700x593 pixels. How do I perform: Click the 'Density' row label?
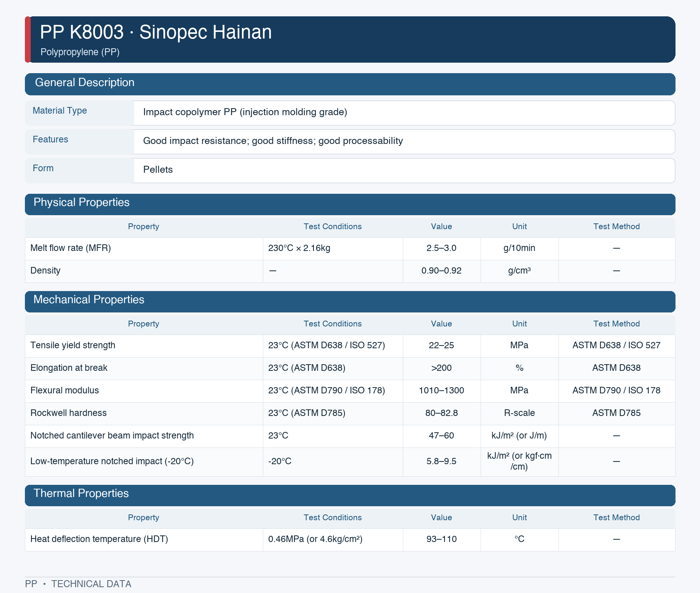click(45, 270)
